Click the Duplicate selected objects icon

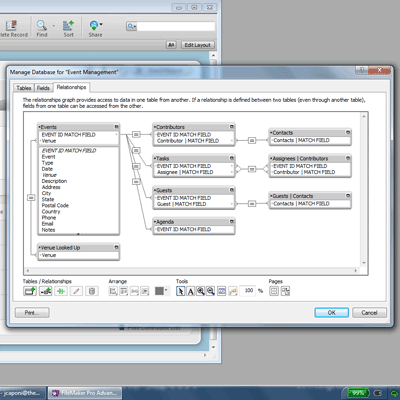point(61,291)
